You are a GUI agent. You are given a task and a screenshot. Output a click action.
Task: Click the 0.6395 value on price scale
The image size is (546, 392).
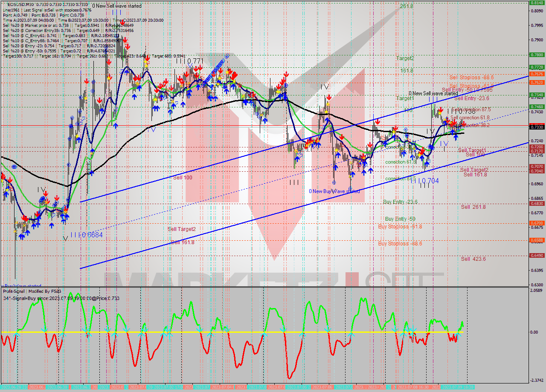(537, 270)
